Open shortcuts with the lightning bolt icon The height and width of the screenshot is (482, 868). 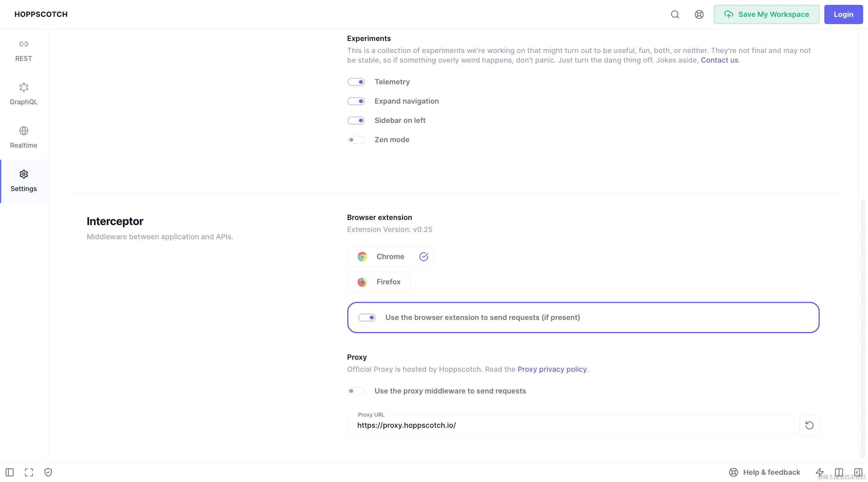819,472
